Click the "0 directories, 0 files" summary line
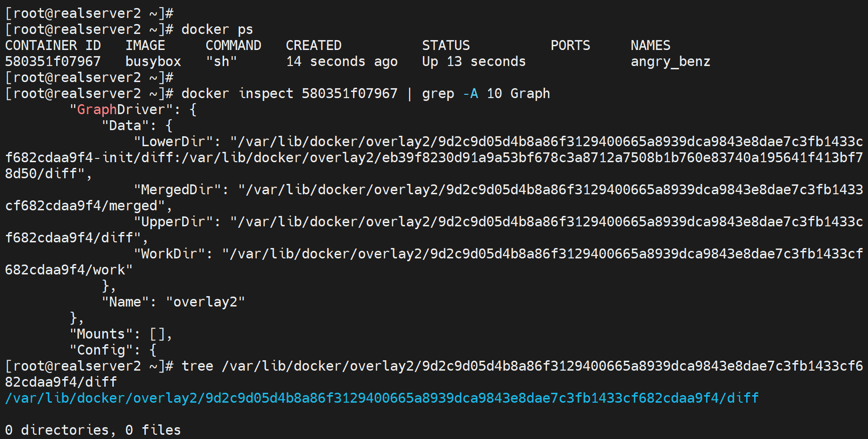The height and width of the screenshot is (439, 868). tap(93, 431)
